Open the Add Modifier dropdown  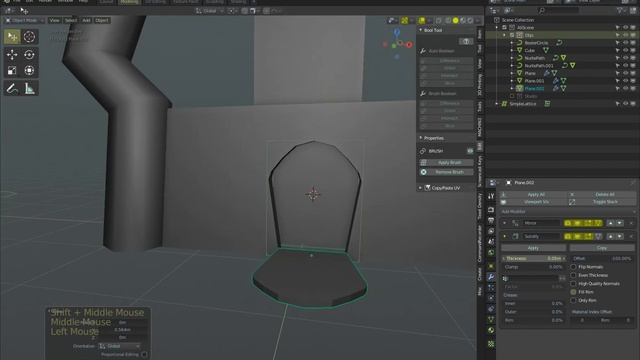(568, 211)
